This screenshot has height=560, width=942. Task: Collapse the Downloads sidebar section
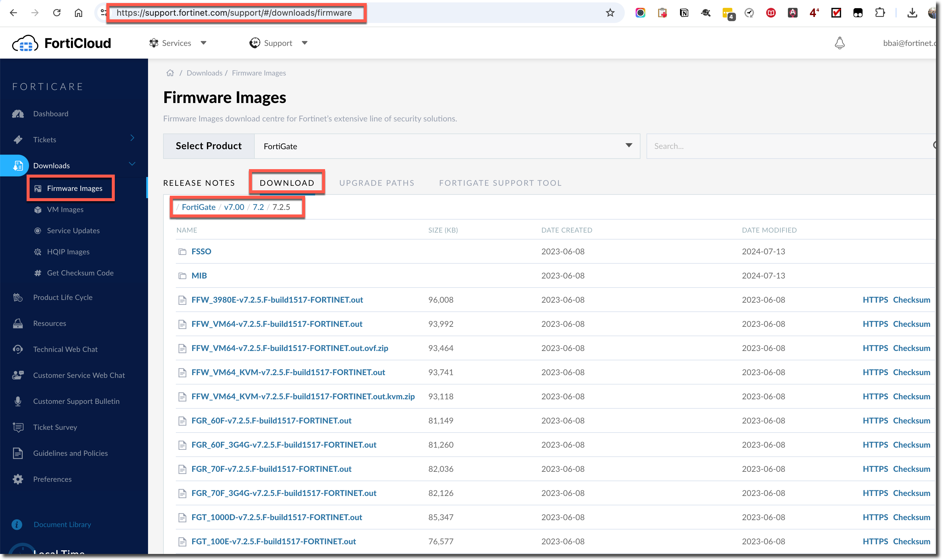click(132, 164)
